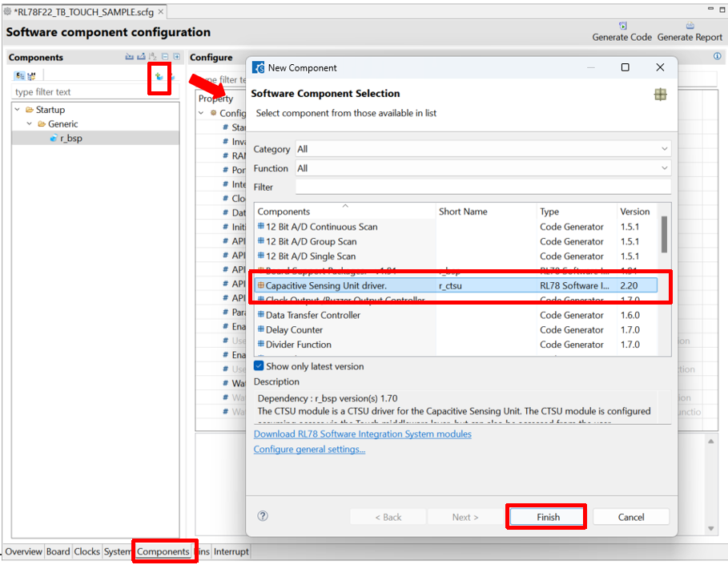Viewport: 728px width, 565px height.
Task: Expand all components with the plus icon
Action: coord(177,57)
